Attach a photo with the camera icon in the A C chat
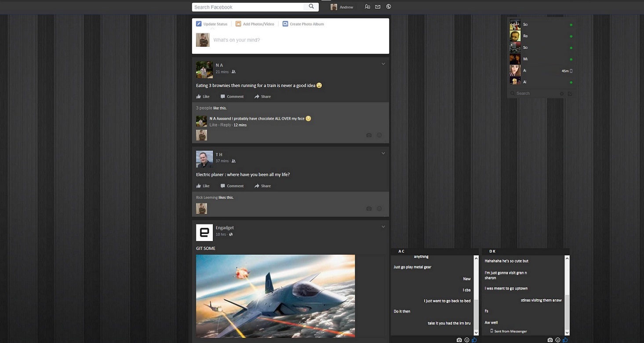The height and width of the screenshot is (343, 644). [x=458, y=339]
